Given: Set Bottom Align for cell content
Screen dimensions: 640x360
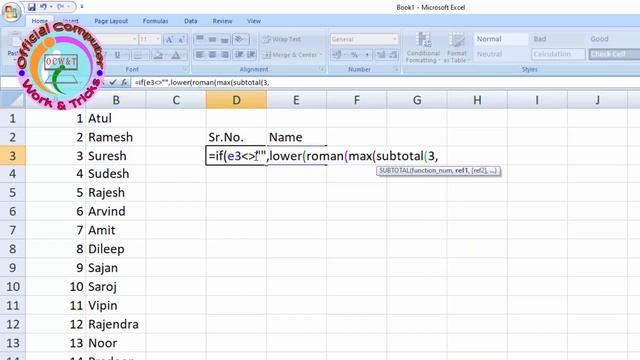Looking at the screenshot, I should click(224, 39).
